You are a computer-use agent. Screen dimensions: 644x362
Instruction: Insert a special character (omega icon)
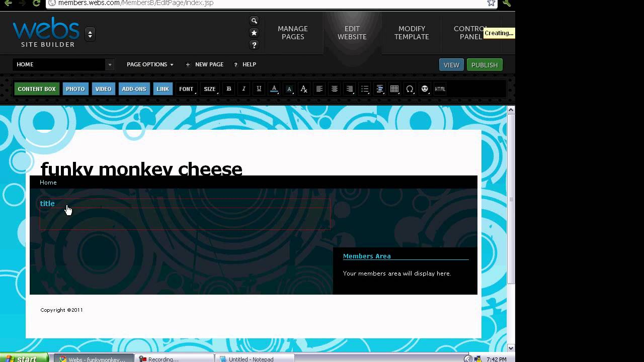coord(410,89)
